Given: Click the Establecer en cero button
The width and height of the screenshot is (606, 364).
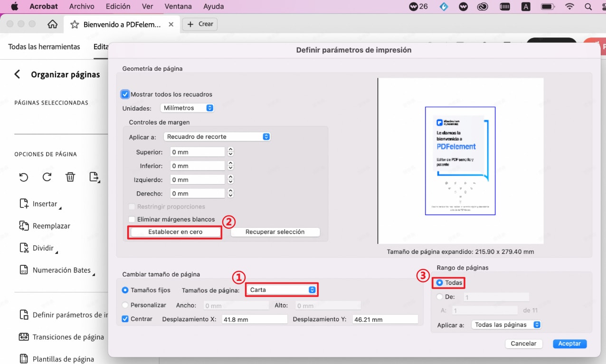Looking at the screenshot, I should [174, 232].
